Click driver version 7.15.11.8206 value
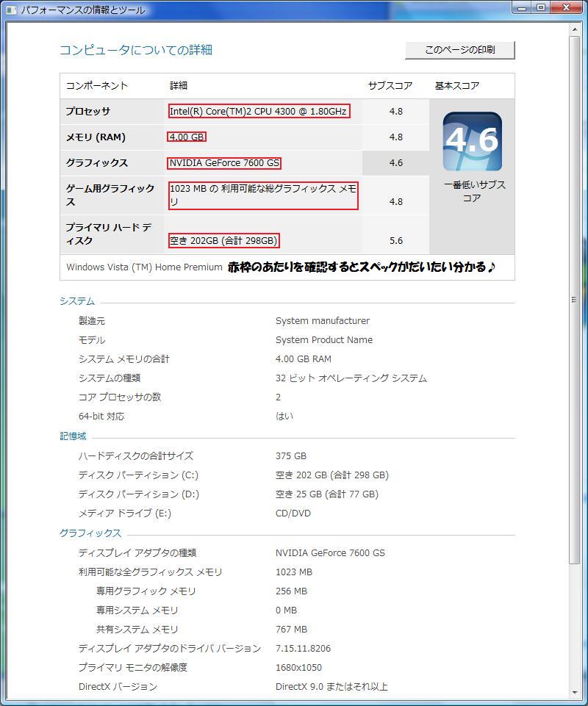The width and height of the screenshot is (588, 706). [303, 649]
